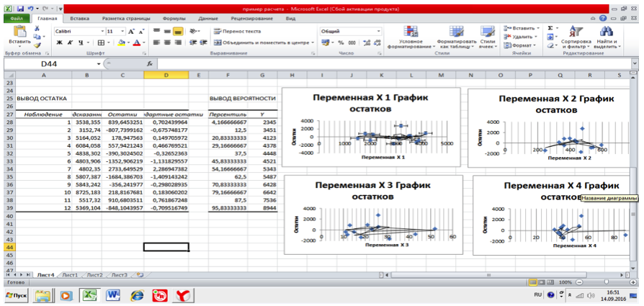
Task: Toggle italic К formatting
Action: coord(70,42)
